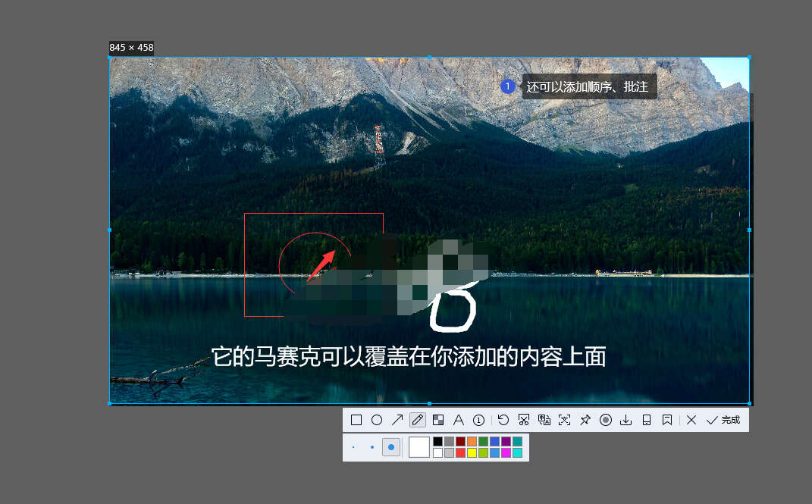Open the scissors capture tool
812x504 pixels.
[x=524, y=420]
